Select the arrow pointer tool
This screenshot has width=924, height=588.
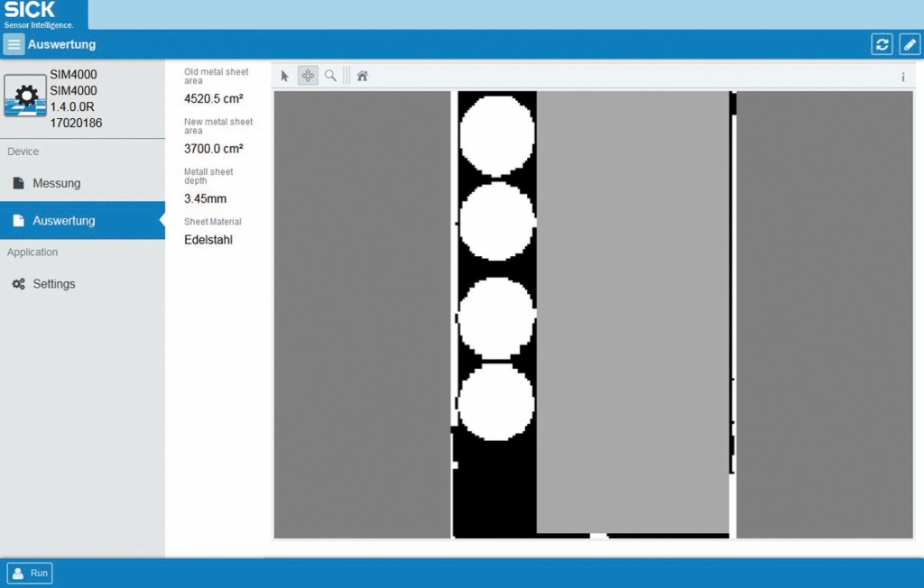click(x=285, y=77)
